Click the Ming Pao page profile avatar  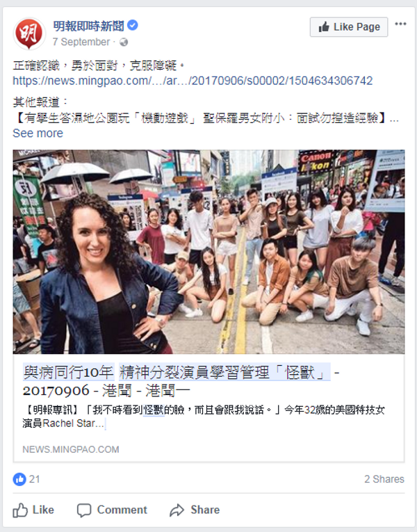[29, 33]
